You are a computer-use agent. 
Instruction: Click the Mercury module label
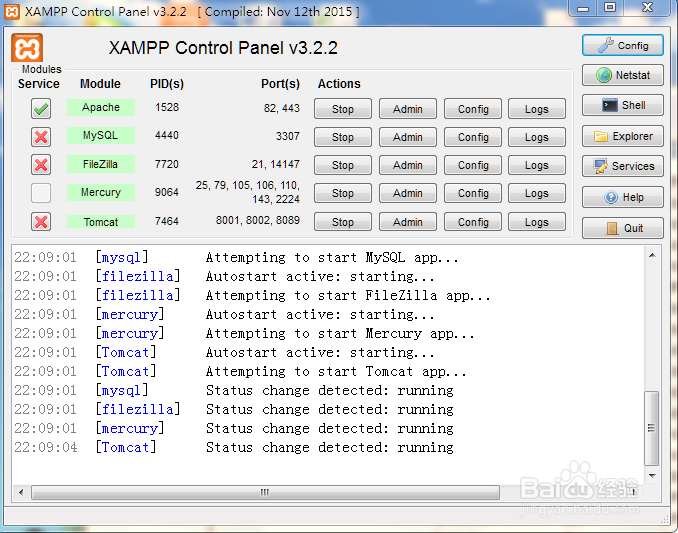101,192
